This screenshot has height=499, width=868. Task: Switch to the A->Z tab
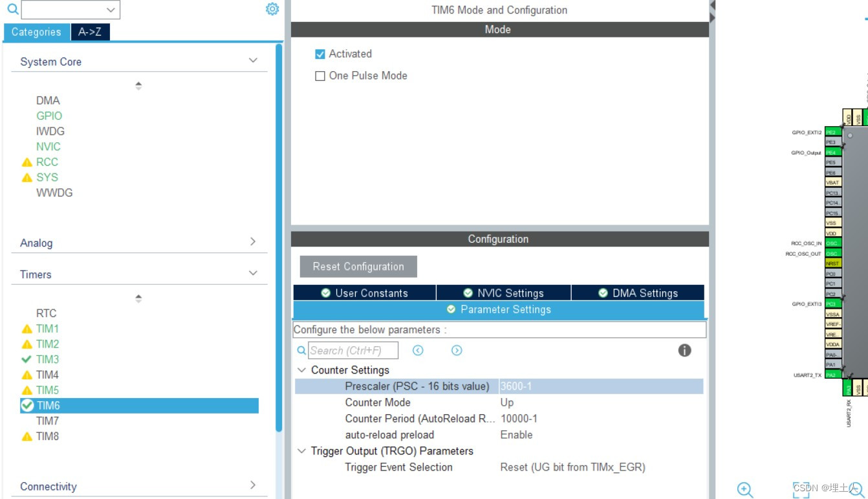tap(90, 32)
